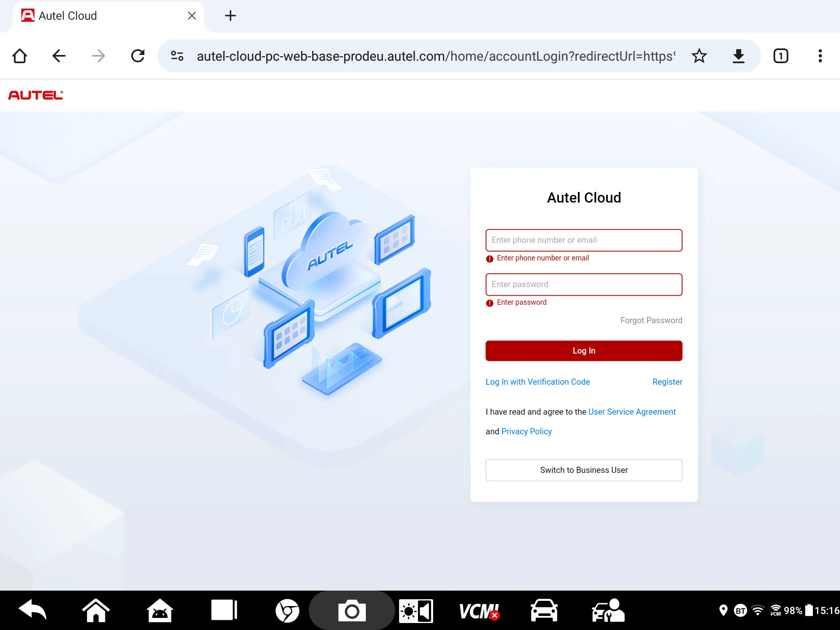Tap the VCMI connection status icon
The width and height of the screenshot is (840, 630).
[479, 611]
